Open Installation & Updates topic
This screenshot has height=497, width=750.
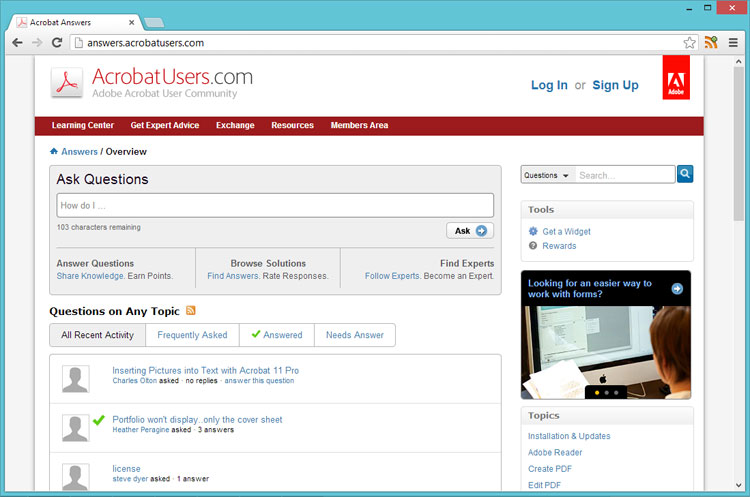(x=569, y=436)
